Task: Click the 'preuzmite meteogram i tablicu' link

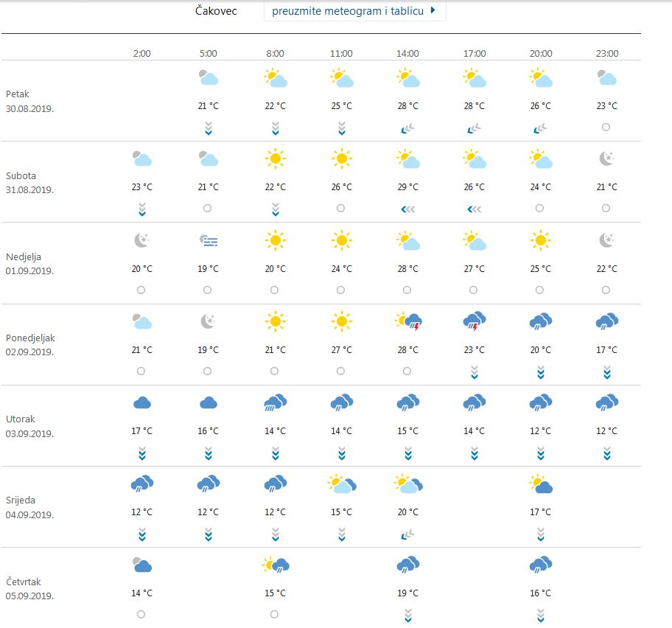Action: (347, 11)
